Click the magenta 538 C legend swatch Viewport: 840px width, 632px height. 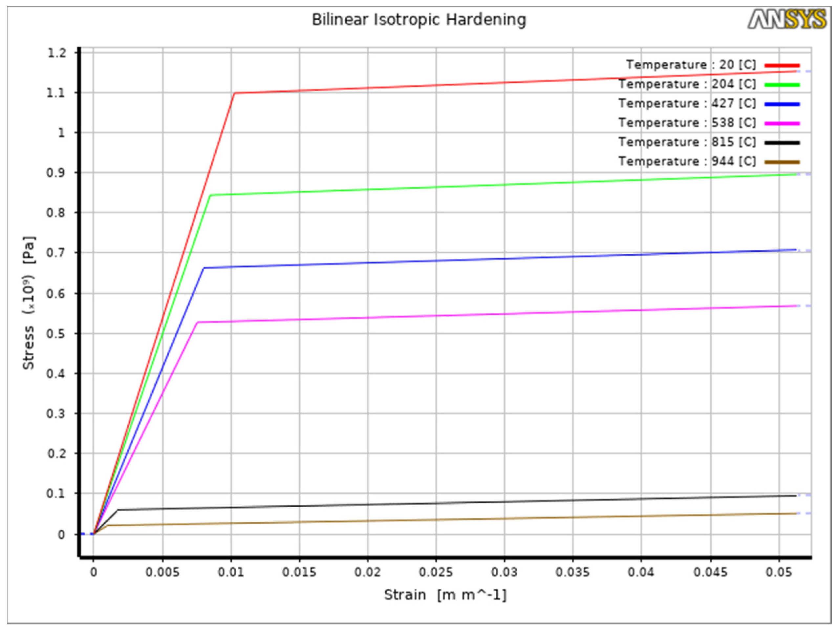click(x=782, y=123)
